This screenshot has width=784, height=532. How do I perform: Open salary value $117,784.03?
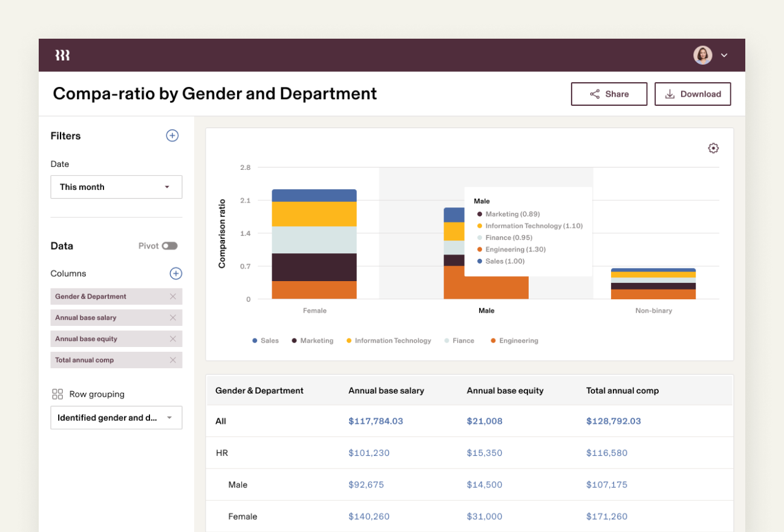coord(376,421)
